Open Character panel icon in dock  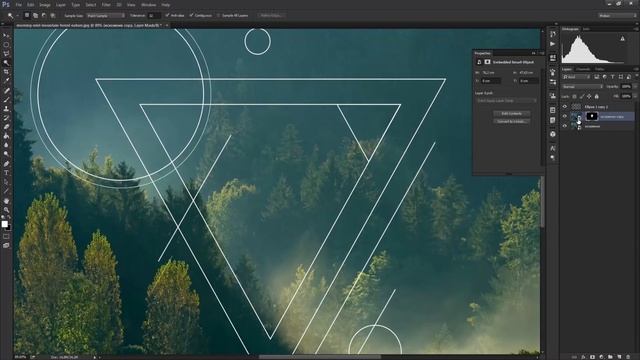[553, 148]
